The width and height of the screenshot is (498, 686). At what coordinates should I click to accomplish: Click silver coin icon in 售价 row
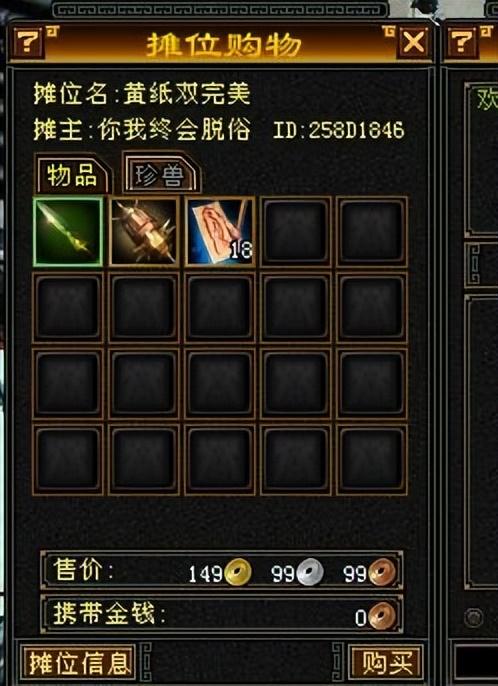pos(310,572)
